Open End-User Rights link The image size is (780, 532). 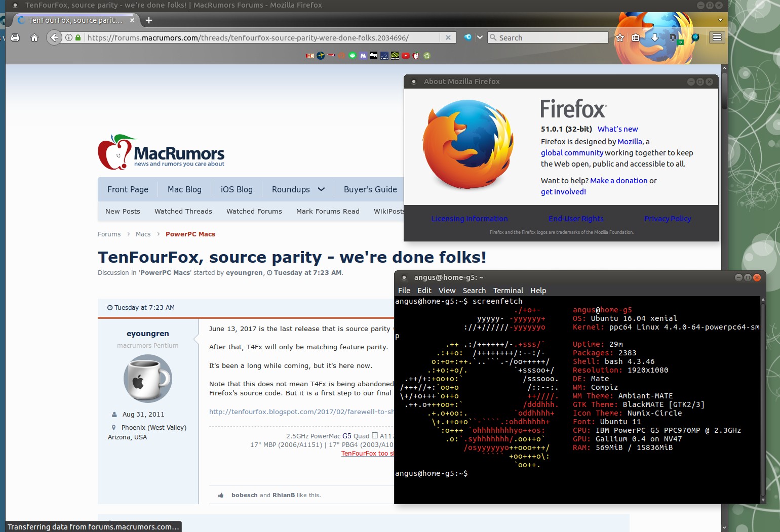[576, 219]
